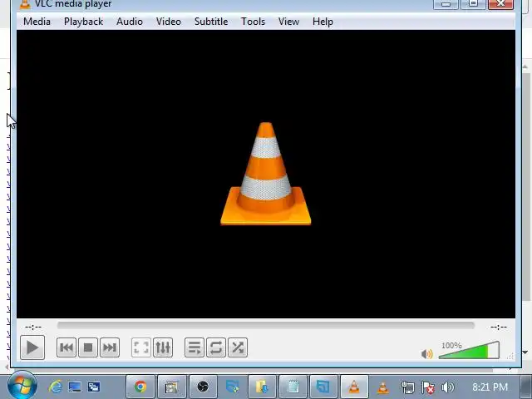Click active VLC taskbar button
532x399 pixels.
click(354, 387)
